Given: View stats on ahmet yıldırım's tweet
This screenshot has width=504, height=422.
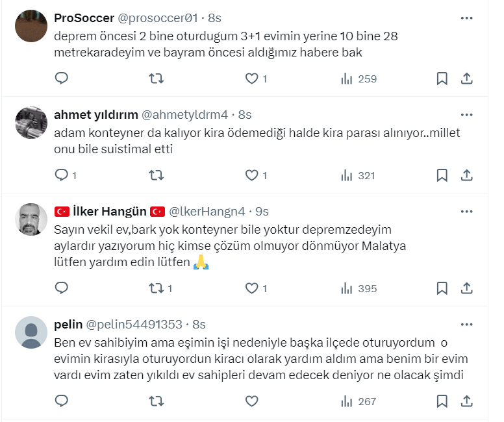Looking at the screenshot, I should (358, 175).
